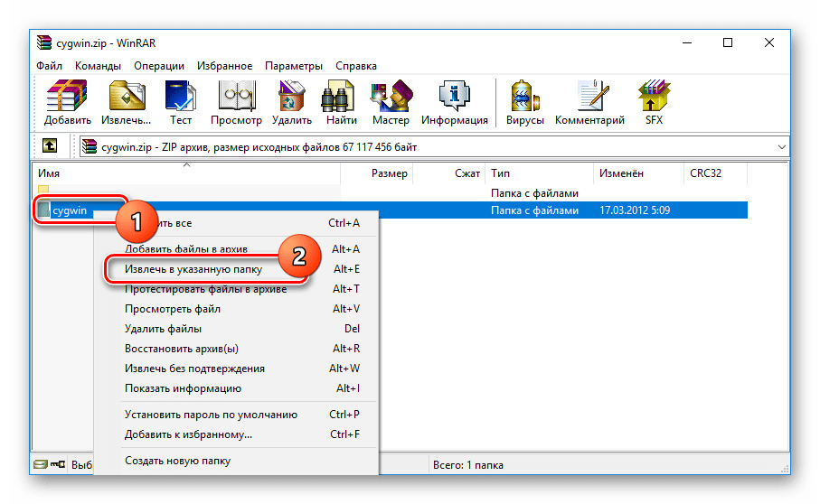
Task: Expand the archive path dropdown arrow
Action: [781, 146]
